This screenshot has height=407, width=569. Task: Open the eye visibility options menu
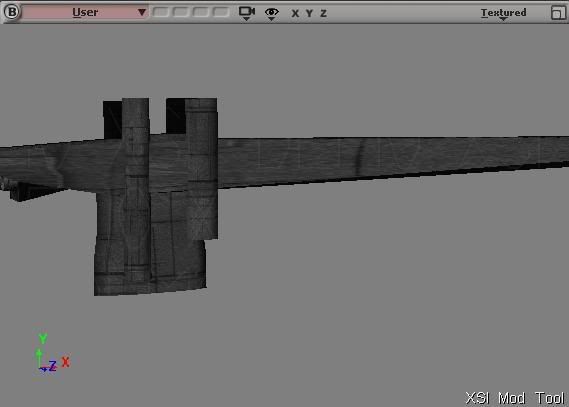(271, 13)
